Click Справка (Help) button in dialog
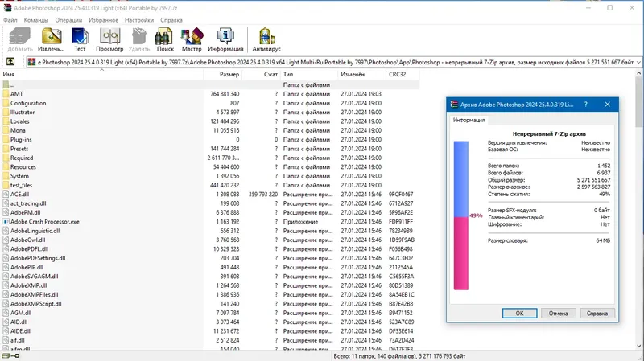Screen dimensions: 644x361 coord(597,313)
